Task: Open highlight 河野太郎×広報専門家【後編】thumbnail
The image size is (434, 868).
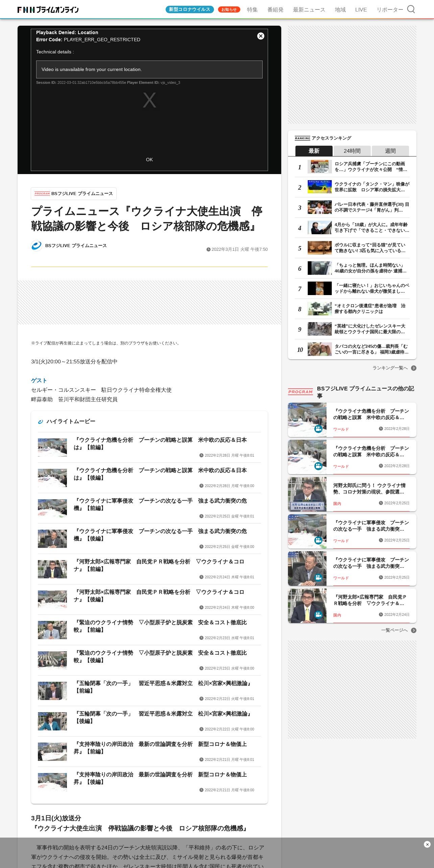Action: tap(52, 600)
